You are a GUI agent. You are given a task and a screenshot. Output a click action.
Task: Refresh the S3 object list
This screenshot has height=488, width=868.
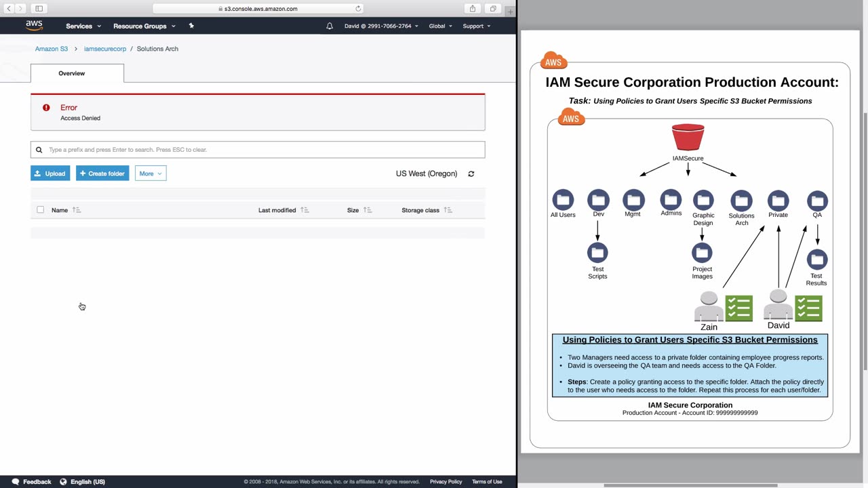pyautogui.click(x=471, y=174)
